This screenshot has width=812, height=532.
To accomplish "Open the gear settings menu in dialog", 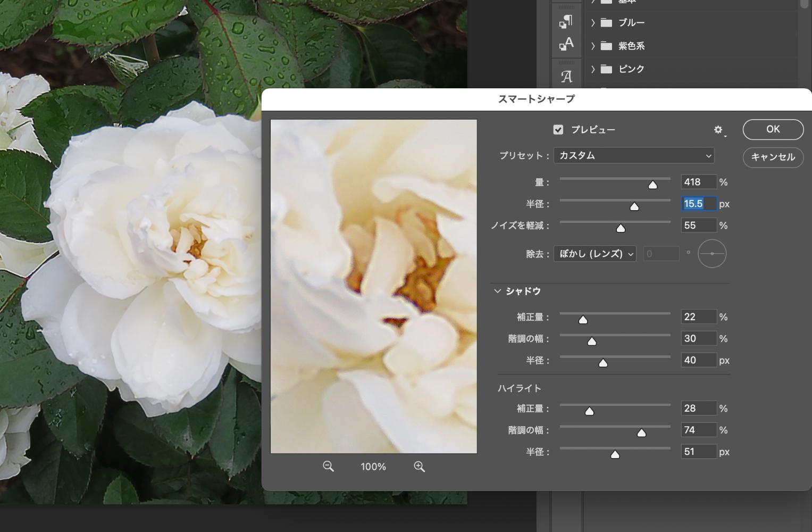I will tap(718, 130).
